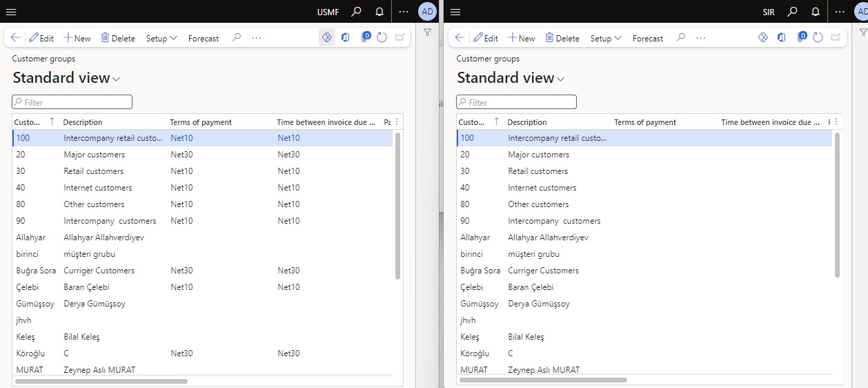Click vertical scrollbar in SIR grid

pyautogui.click(x=837, y=206)
